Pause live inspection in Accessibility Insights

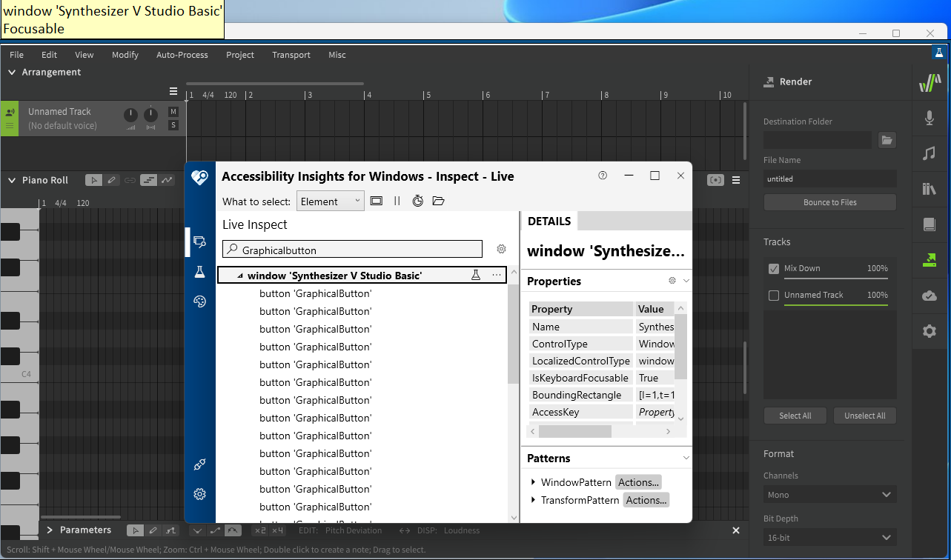pos(397,201)
